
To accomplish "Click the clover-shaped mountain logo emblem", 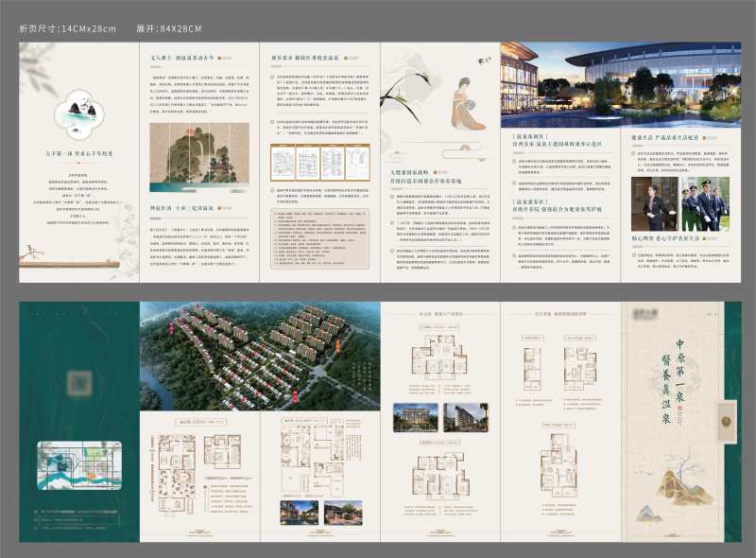I will click(x=78, y=113).
